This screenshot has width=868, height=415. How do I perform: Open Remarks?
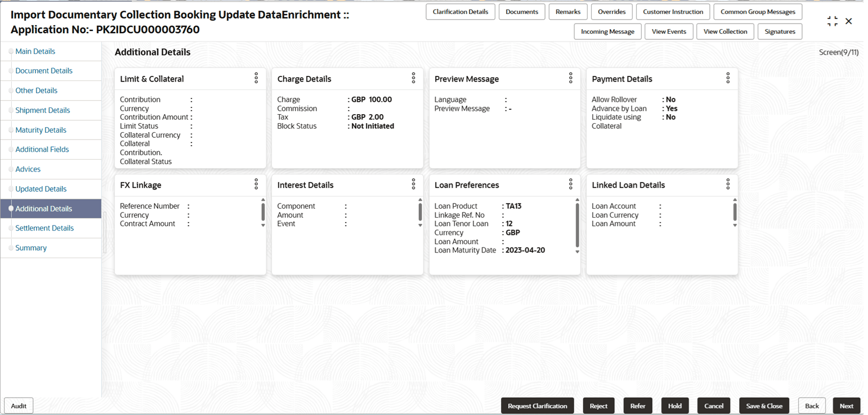[568, 12]
